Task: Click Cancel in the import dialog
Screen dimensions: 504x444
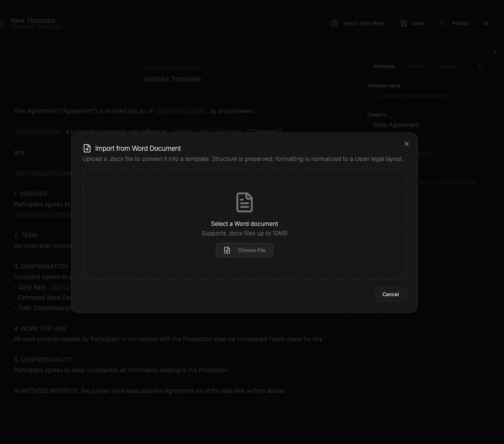Action: [x=390, y=294]
